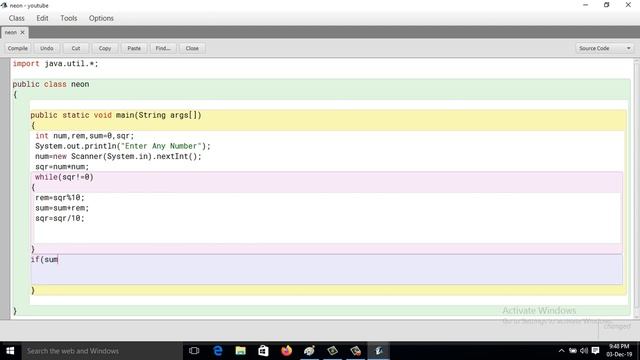Select the active BlueJ taskbar icon

tap(379, 351)
